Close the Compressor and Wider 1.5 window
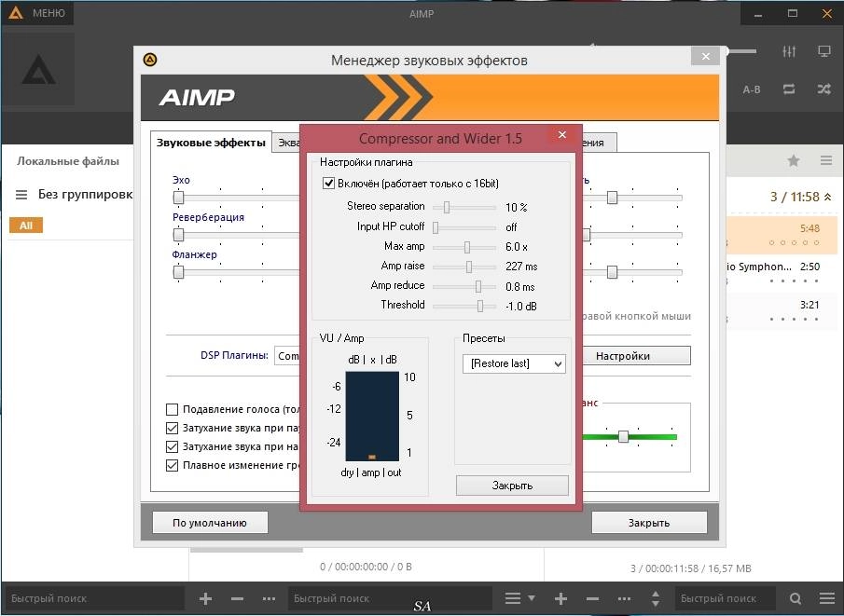This screenshot has width=844, height=616. (x=562, y=134)
